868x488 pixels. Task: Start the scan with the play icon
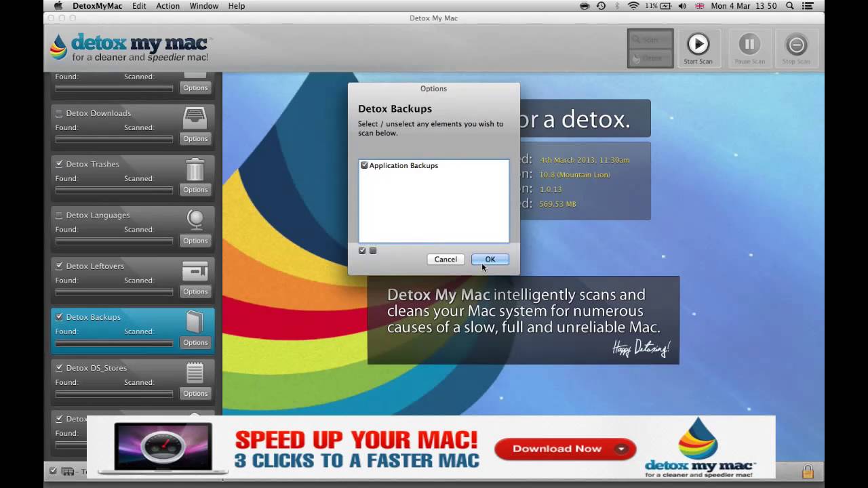698,45
